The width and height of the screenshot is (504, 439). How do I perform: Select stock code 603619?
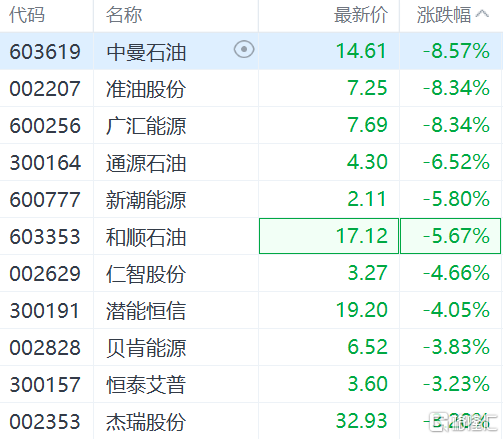click(x=45, y=52)
